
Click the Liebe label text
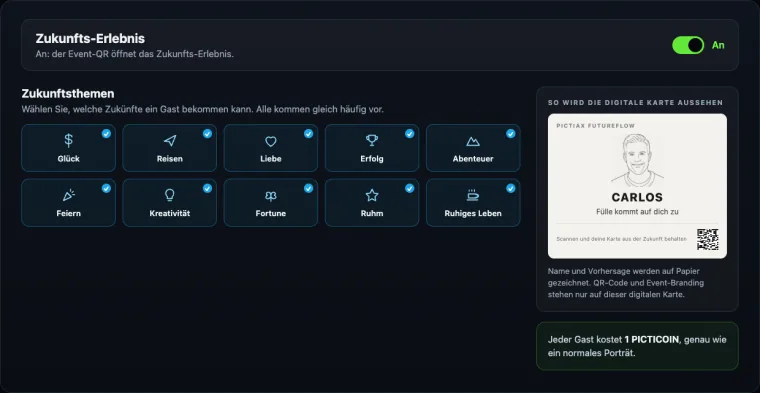[x=270, y=159]
